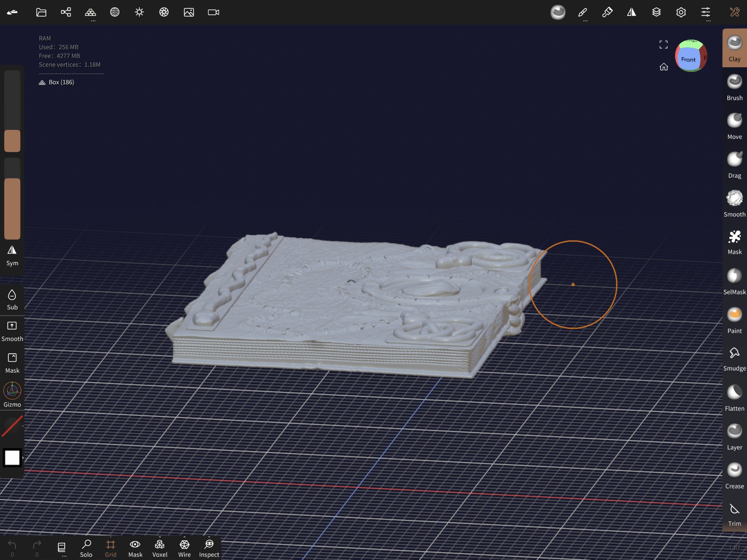The width and height of the screenshot is (747, 560).
Task: Select the Clay sculpting tool
Action: [x=734, y=48]
